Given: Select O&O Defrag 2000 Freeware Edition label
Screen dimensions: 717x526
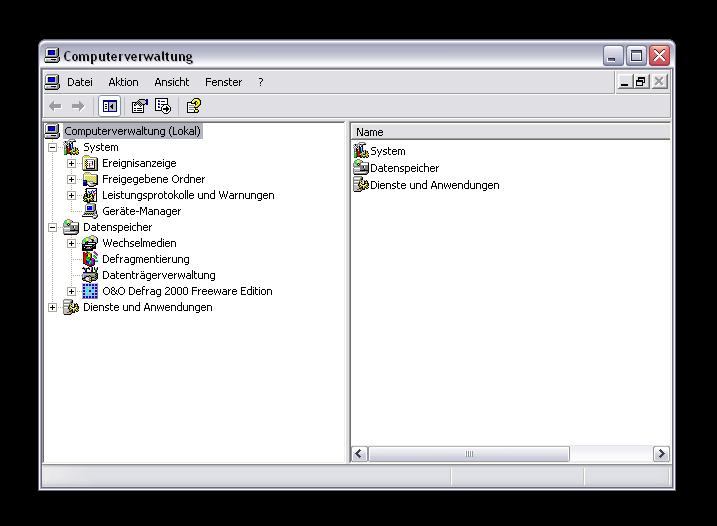Looking at the screenshot, I should 187,291.
